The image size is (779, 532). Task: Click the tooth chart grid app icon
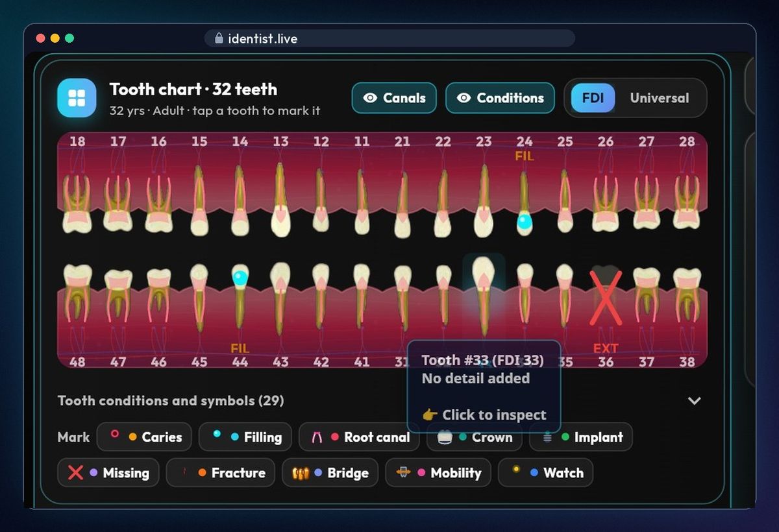point(77,98)
